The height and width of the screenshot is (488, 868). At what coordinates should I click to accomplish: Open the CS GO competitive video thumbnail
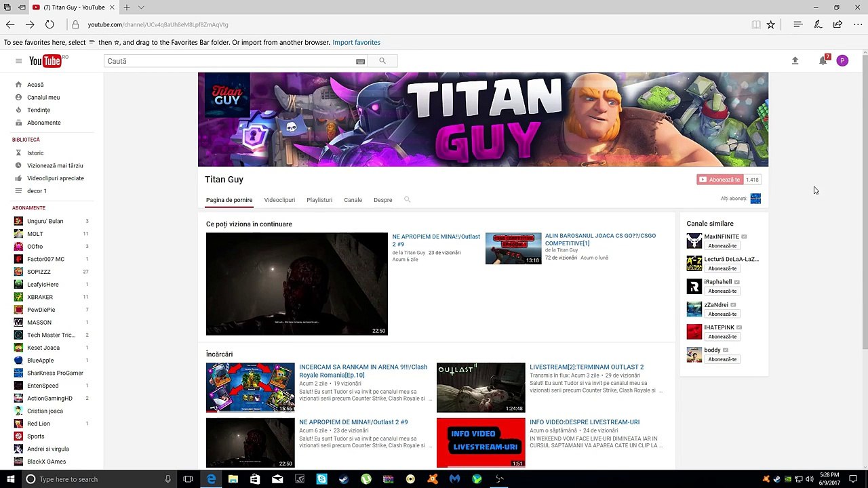[513, 248]
